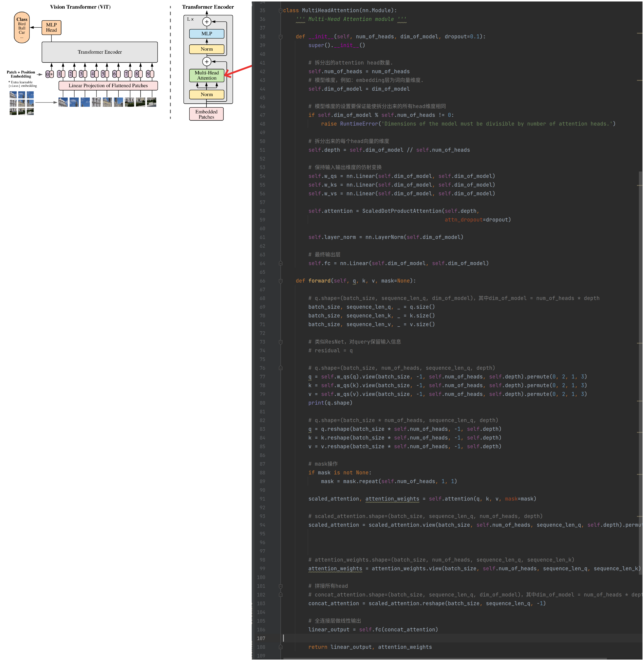Click Linear Projection of Flattened Patches box

pos(108,86)
